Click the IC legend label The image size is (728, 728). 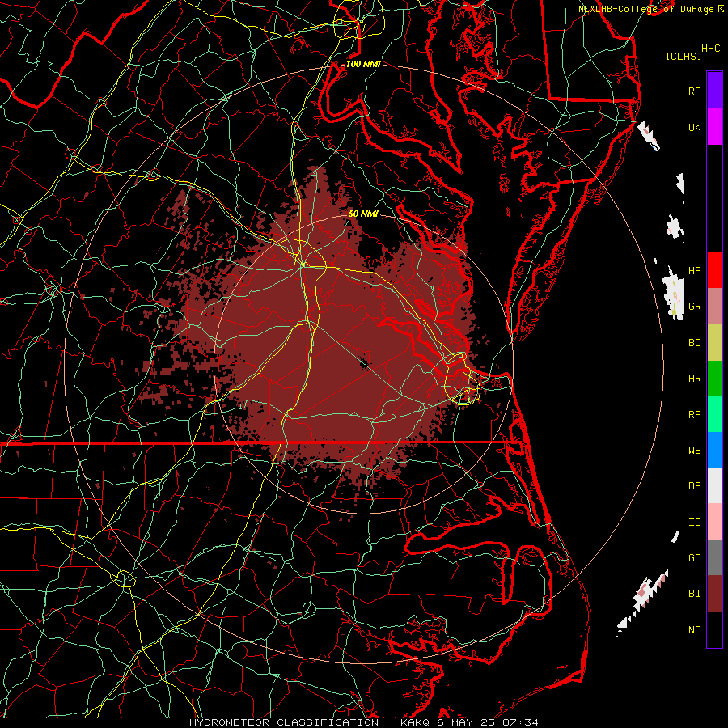point(694,523)
